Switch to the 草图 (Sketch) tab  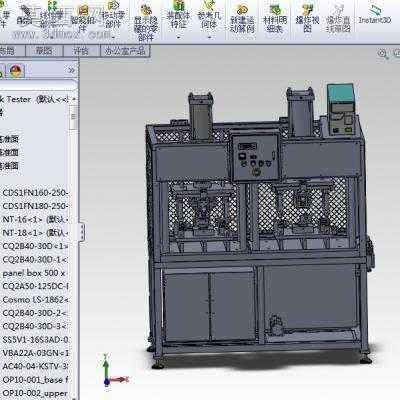44,51
